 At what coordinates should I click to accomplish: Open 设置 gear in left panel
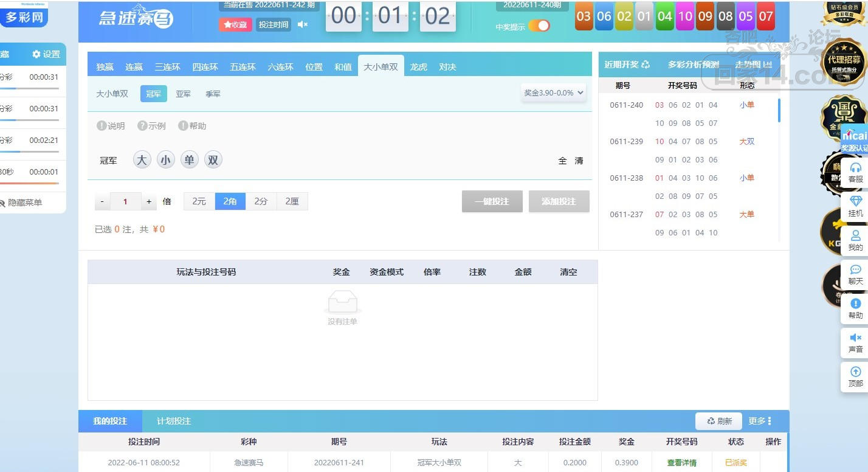click(46, 54)
